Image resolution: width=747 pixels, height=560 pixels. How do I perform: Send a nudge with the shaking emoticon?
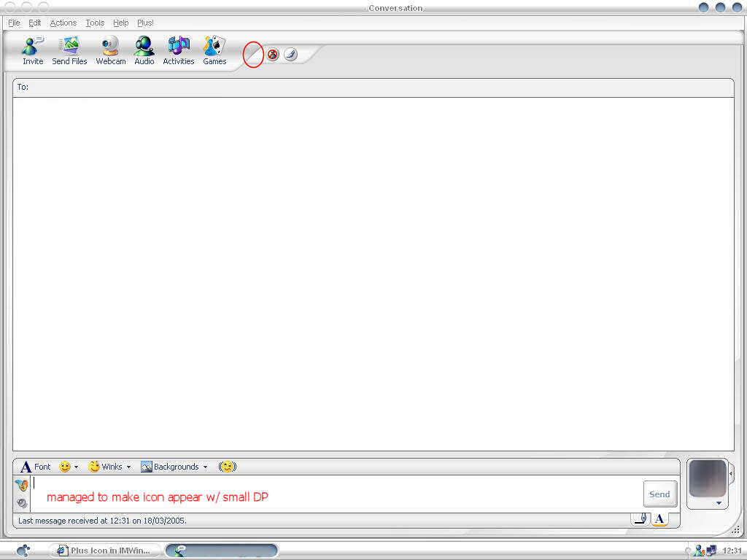pos(228,467)
